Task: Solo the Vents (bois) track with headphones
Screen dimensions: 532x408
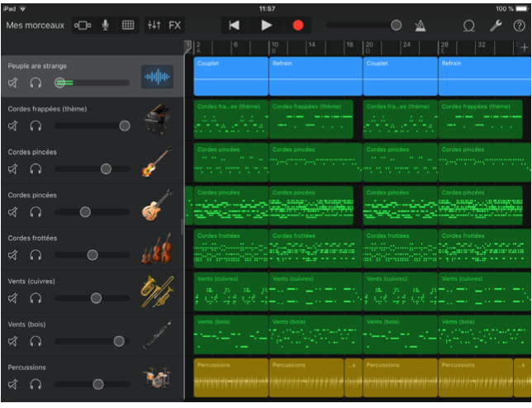Action: (x=36, y=341)
